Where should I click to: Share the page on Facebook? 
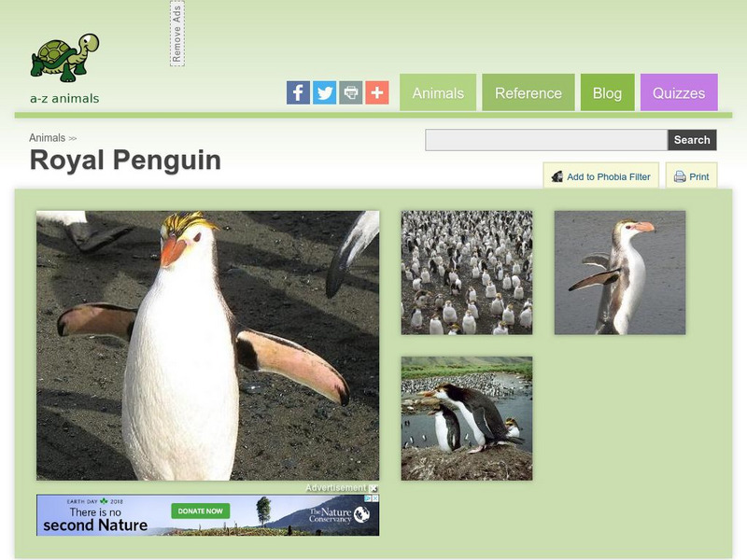point(299,91)
